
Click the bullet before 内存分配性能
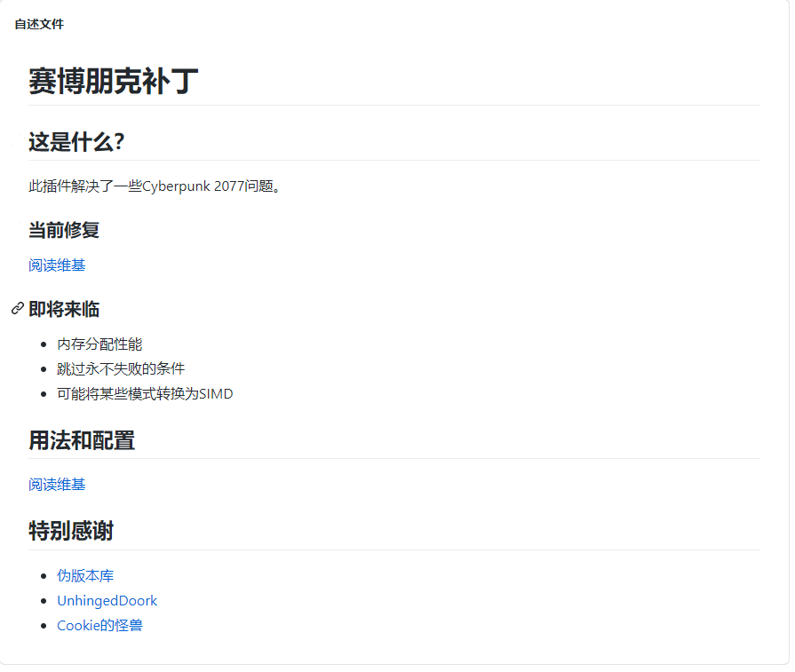[44, 344]
